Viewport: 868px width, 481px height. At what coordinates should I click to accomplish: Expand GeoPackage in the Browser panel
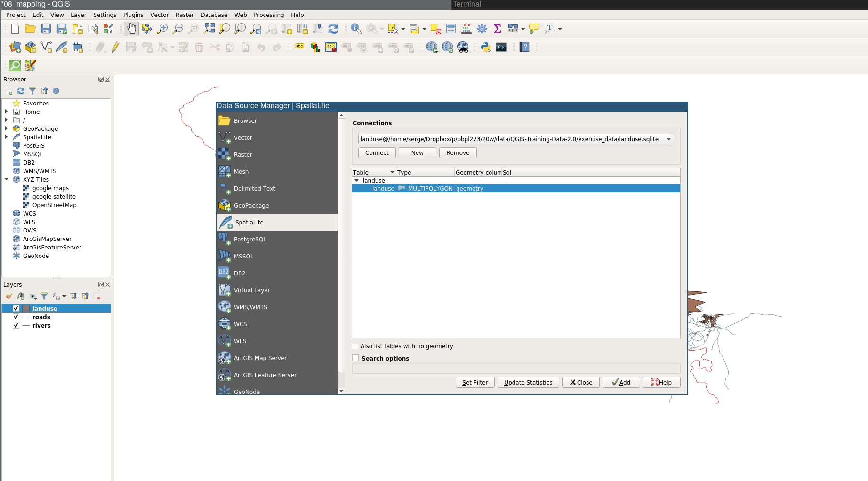(x=6, y=128)
